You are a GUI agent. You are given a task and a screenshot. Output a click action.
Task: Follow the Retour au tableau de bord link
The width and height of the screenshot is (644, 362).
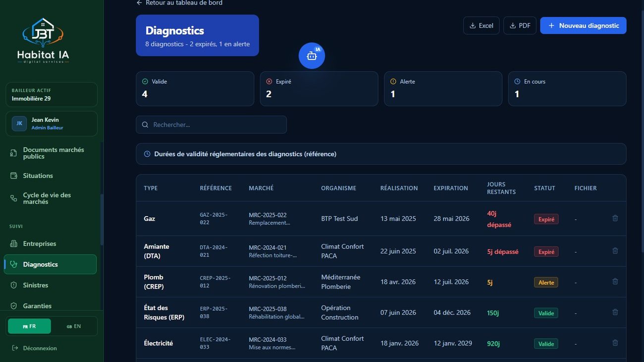coord(179,3)
